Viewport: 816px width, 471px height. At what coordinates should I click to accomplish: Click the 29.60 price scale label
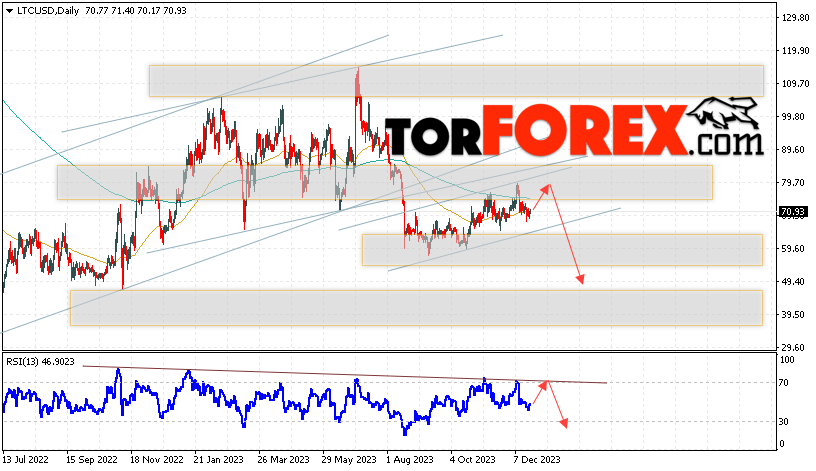pyautogui.click(x=796, y=348)
